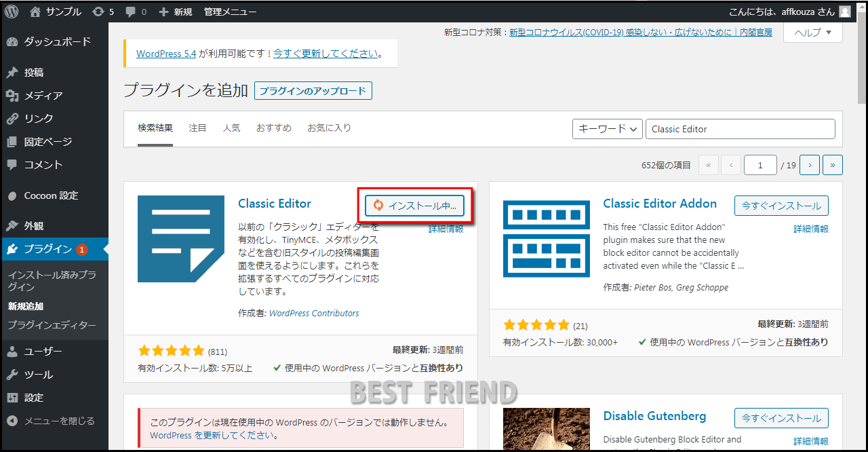Click the Classic Editor plugin icon
868x452 pixels.
pyautogui.click(x=181, y=239)
